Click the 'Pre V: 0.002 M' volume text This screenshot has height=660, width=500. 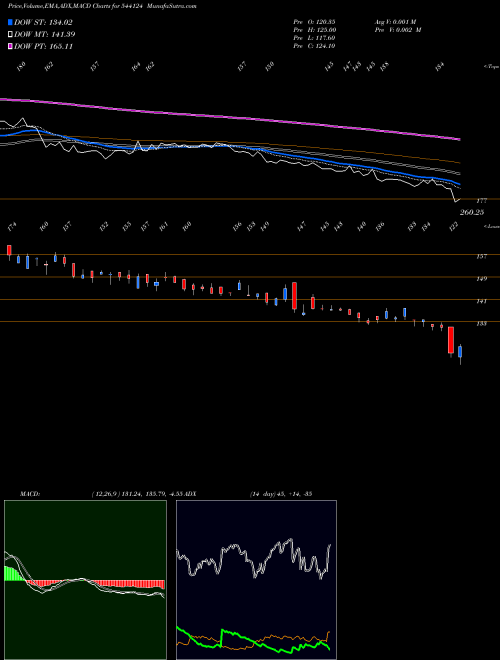click(x=398, y=30)
